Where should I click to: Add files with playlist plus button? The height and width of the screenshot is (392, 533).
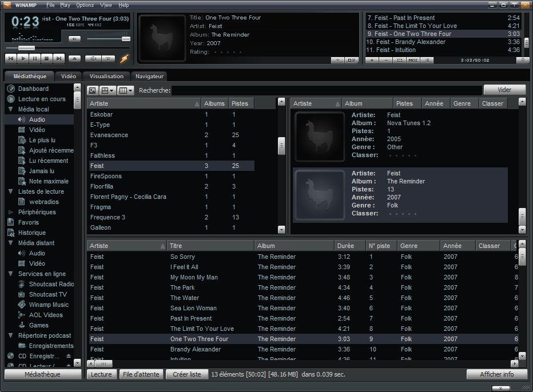pyautogui.click(x=372, y=60)
